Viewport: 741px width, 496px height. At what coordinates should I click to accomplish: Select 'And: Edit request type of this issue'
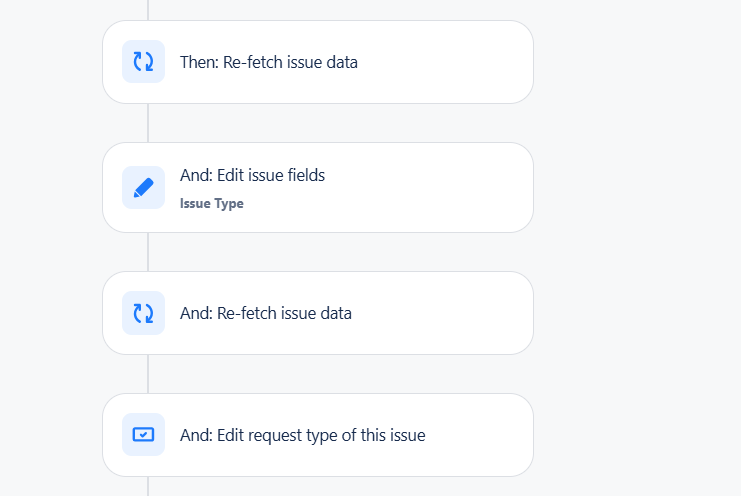pyautogui.click(x=302, y=436)
